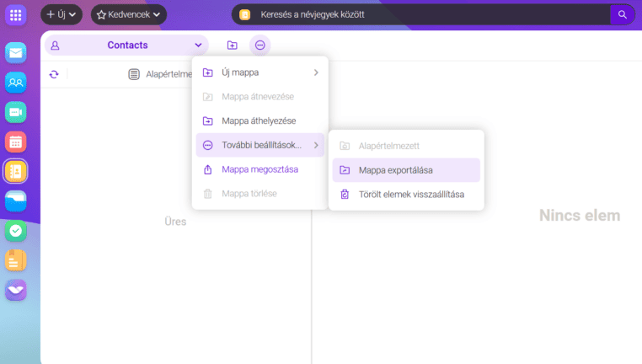The height and width of the screenshot is (364, 642).
Task: Select Mappa áthelyezése menu item
Action: 259,120
